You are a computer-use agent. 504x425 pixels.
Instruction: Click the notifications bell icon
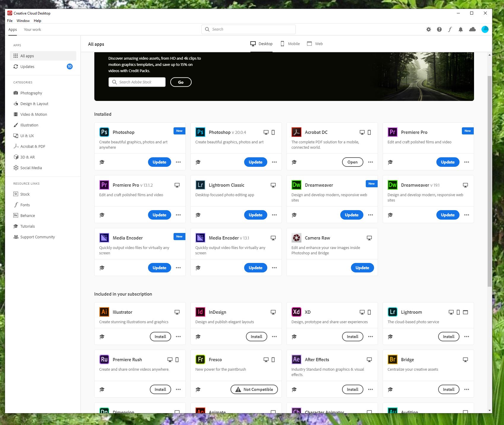[x=461, y=29]
